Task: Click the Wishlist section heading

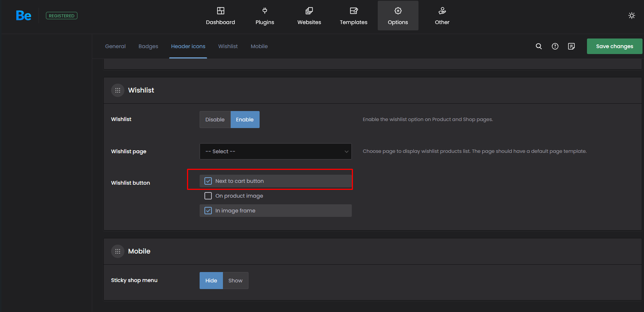Action: [141, 90]
